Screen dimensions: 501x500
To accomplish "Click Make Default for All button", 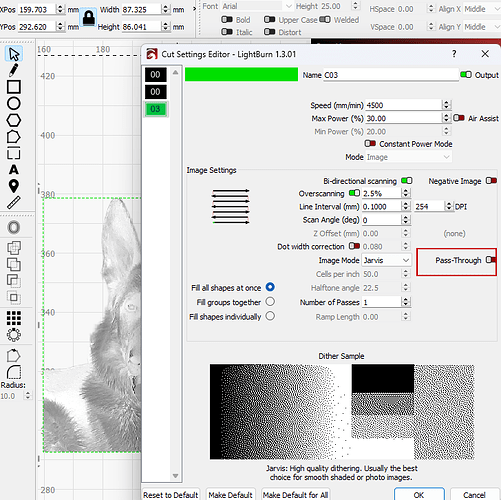I will click(x=296, y=495).
